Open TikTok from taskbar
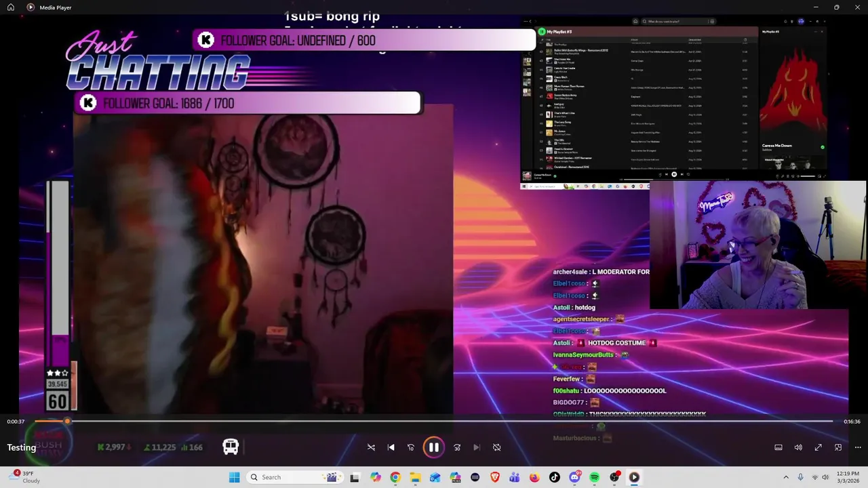This screenshot has height=488, width=868. pos(555,477)
